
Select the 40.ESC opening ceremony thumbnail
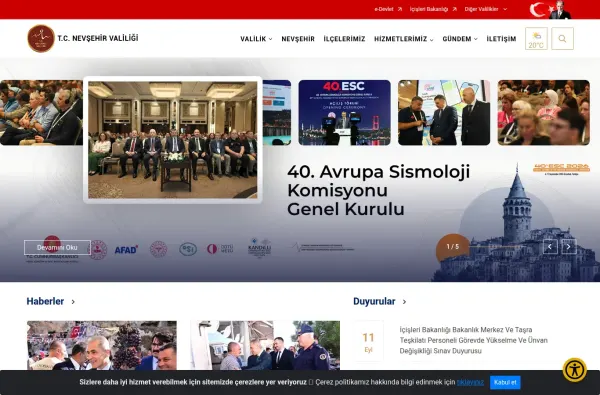point(344,113)
